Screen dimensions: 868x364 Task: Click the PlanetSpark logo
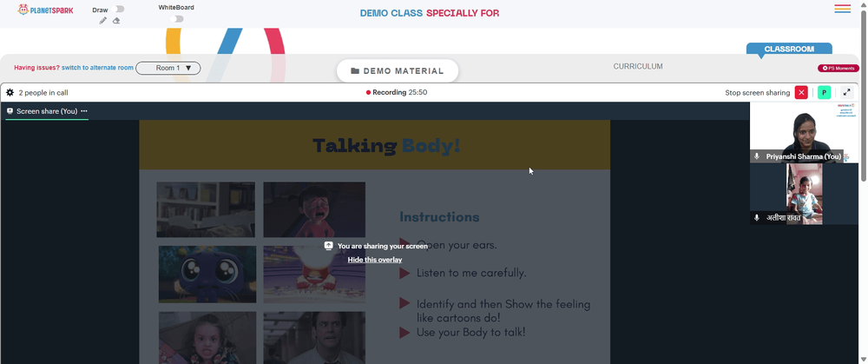[x=45, y=10]
